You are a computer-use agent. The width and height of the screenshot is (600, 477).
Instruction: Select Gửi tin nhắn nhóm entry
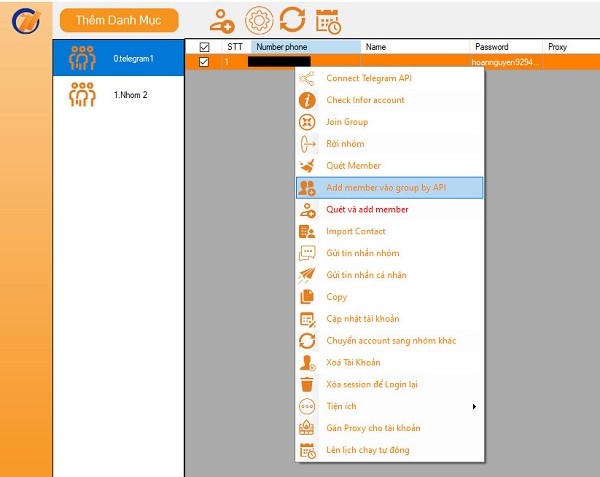pyautogui.click(x=390, y=253)
